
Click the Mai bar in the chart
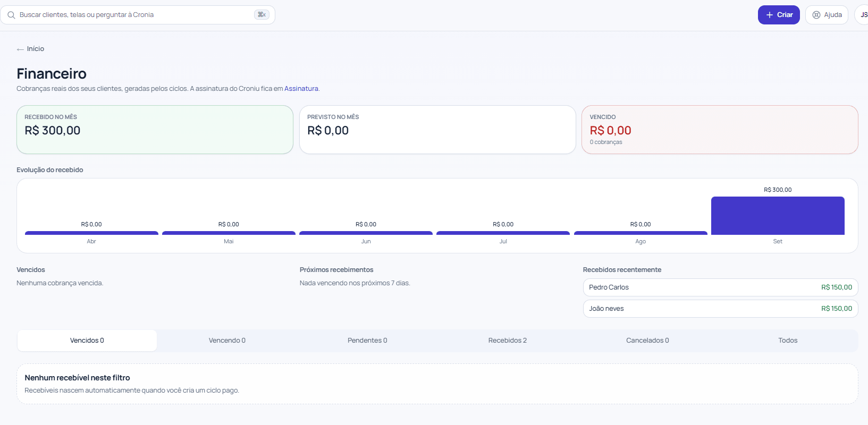point(229,233)
